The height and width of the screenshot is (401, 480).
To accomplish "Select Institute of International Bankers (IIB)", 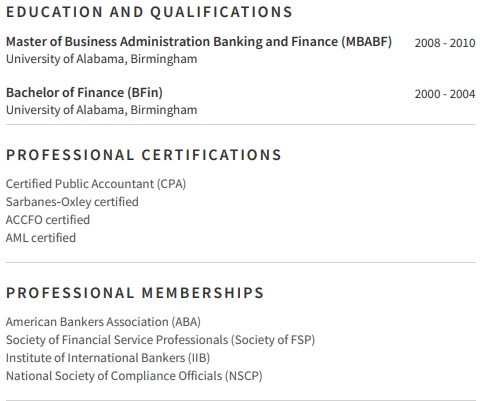I will click(108, 358).
